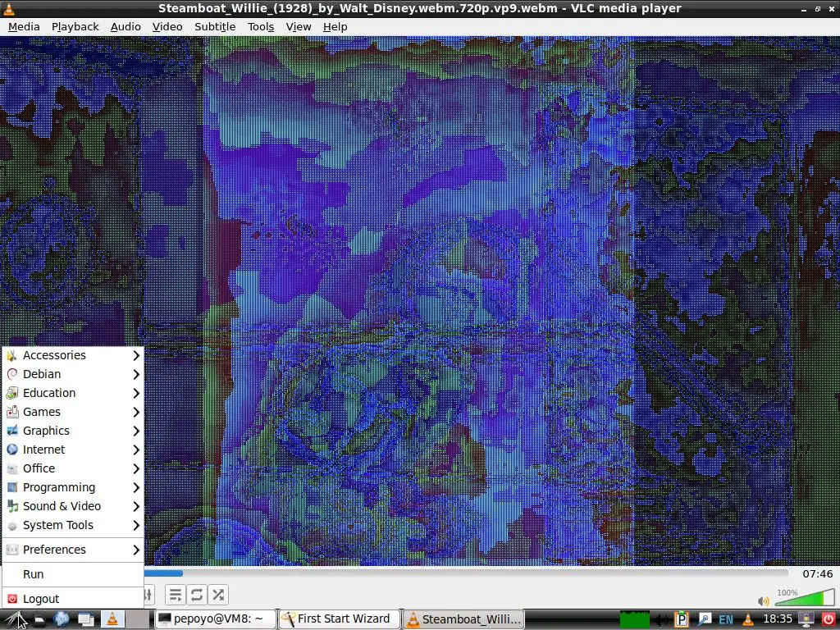This screenshot has height=630, width=840.
Task: Expand the Graphics submenu
Action: tap(73, 431)
